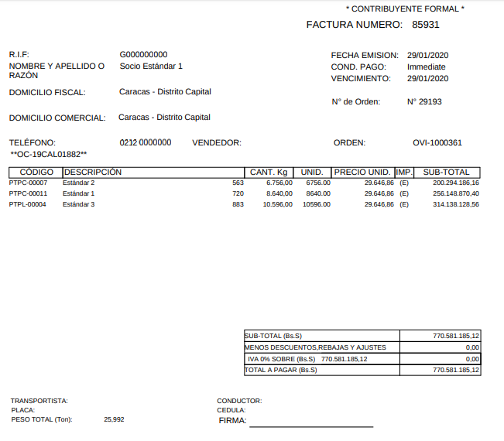The image size is (504, 441).
Task: Click the PESO TOTAL value 25,992
Action: (x=114, y=419)
